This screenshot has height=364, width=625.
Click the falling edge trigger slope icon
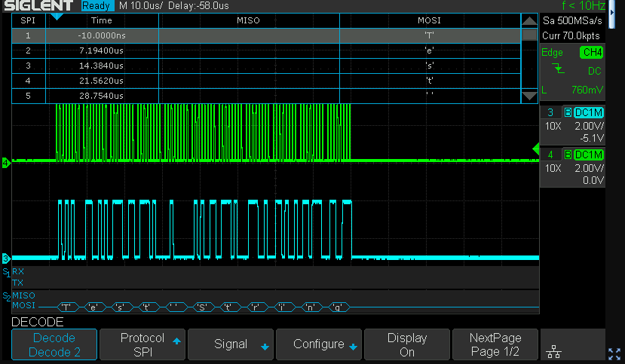[x=558, y=69]
